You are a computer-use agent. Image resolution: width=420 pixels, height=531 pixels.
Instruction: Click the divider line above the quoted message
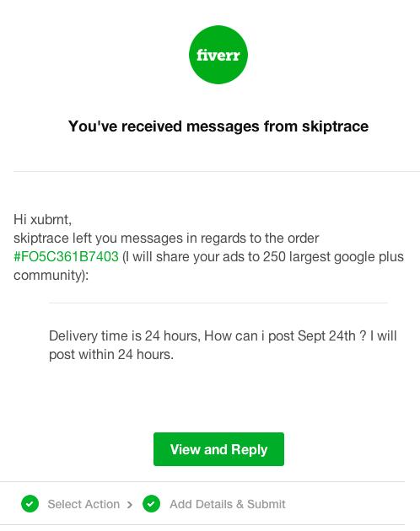[218, 303]
